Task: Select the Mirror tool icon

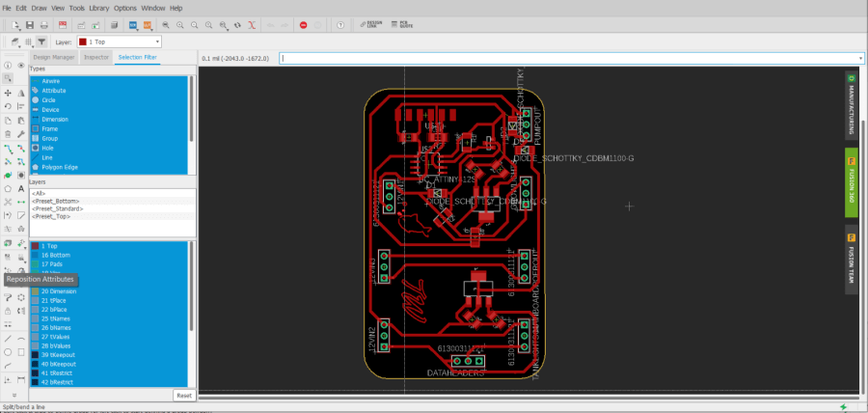Action: coord(21,93)
